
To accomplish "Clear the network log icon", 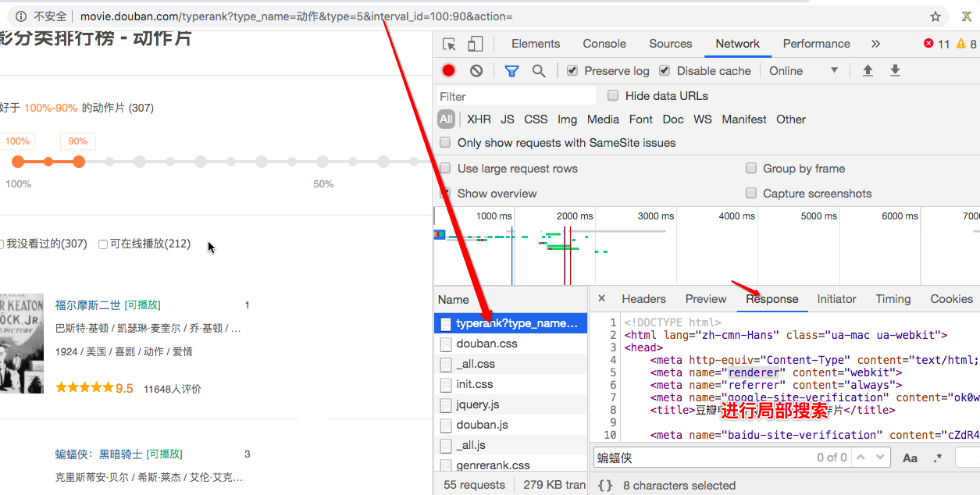I will point(476,70).
